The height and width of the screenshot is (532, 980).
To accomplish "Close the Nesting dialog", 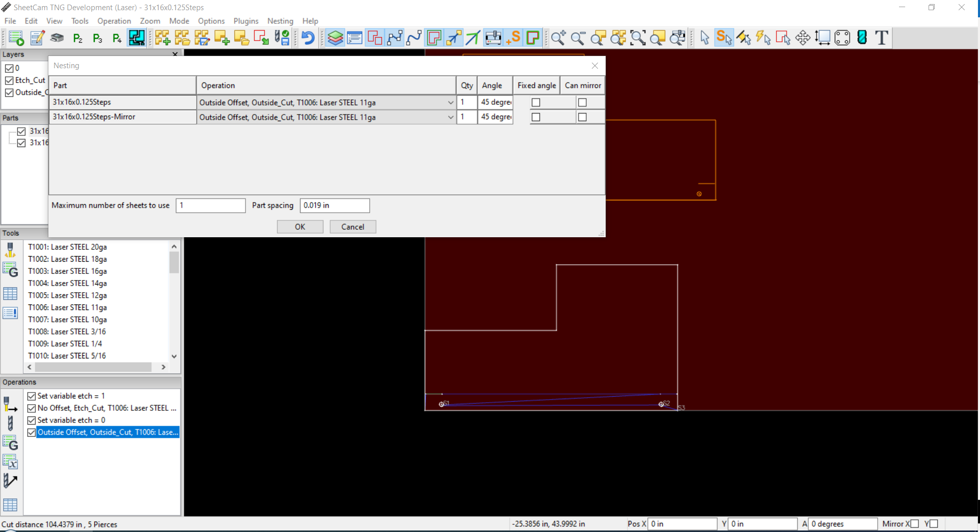I will click(x=595, y=66).
